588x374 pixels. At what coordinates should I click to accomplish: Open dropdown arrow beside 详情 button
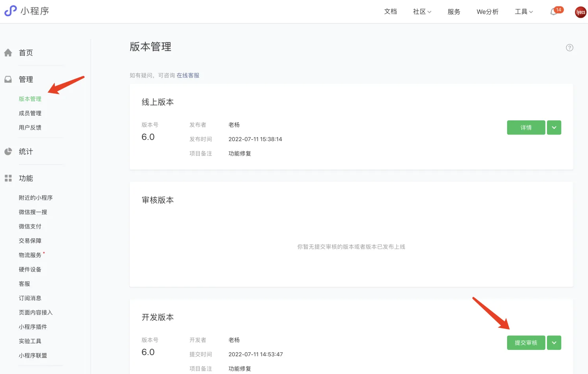(x=554, y=128)
